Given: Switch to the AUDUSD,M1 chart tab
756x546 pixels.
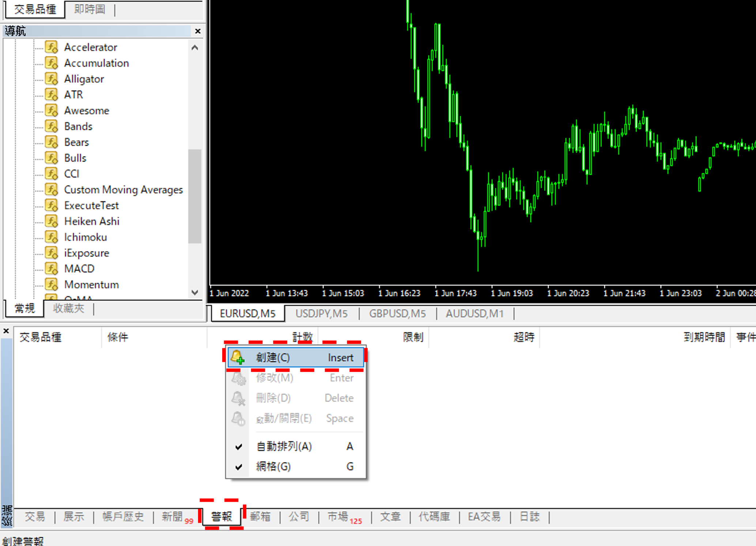Looking at the screenshot, I should pos(475,314).
